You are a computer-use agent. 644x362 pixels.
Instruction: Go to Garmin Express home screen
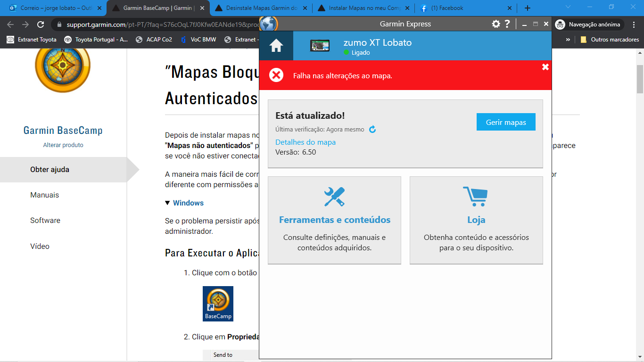(x=276, y=46)
